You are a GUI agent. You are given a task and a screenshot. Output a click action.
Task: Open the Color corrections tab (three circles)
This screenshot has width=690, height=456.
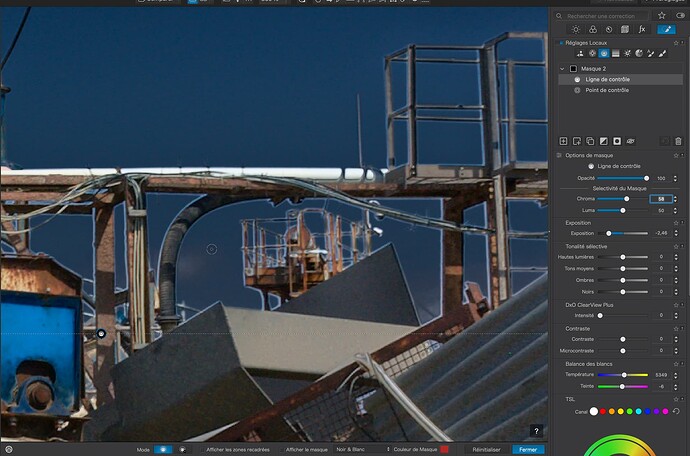click(x=593, y=29)
